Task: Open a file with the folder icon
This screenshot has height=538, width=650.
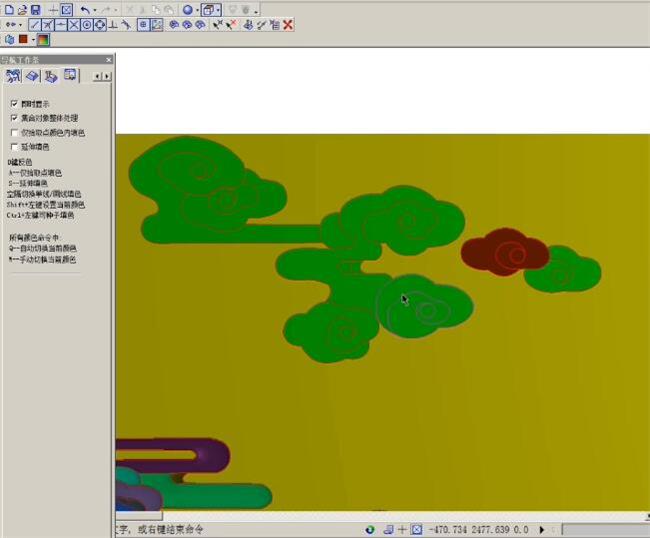Action: click(x=22, y=9)
